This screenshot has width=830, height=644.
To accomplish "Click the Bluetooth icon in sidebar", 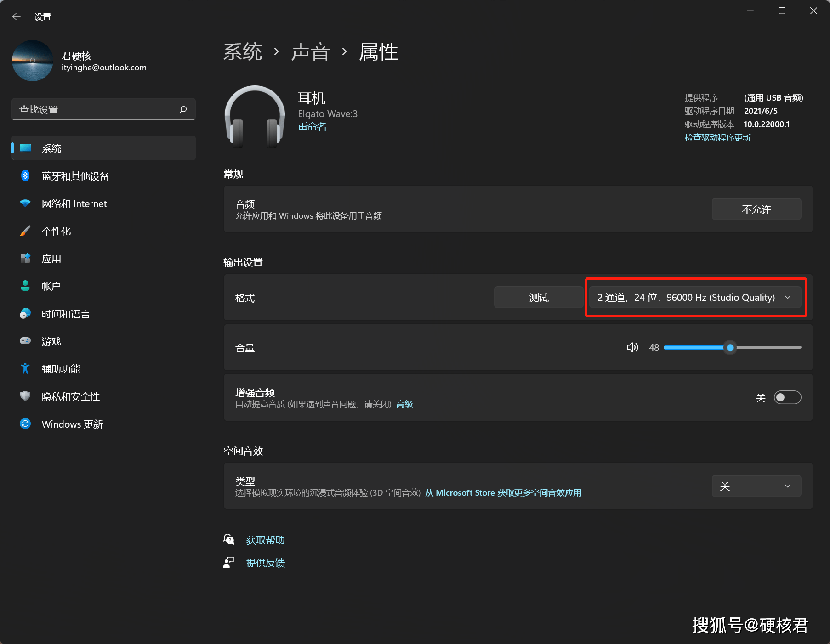I will click(x=25, y=176).
